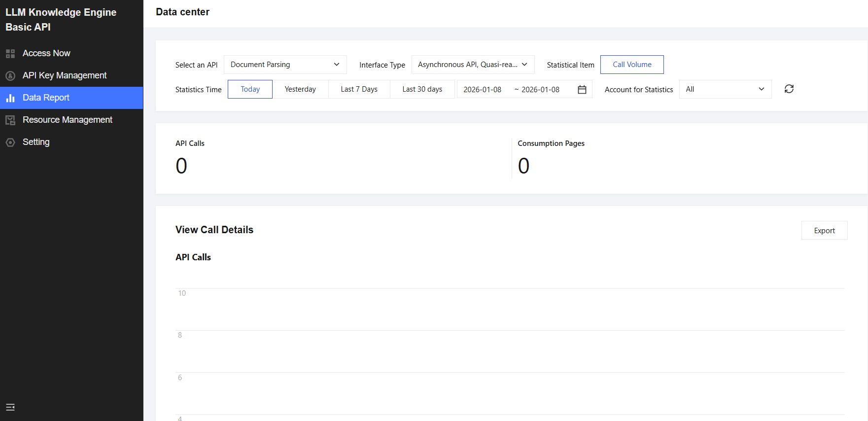
Task: Click the Data Report bar chart icon
Action: pyautogui.click(x=10, y=98)
